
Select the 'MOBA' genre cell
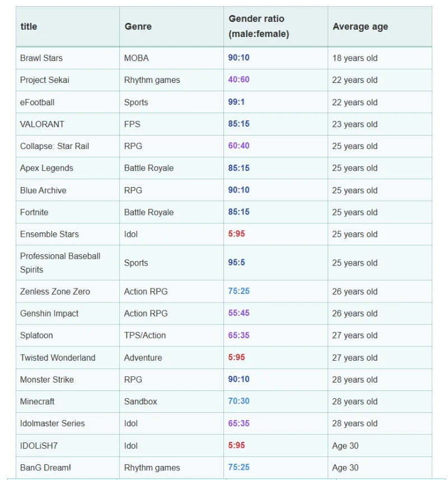coord(172,58)
